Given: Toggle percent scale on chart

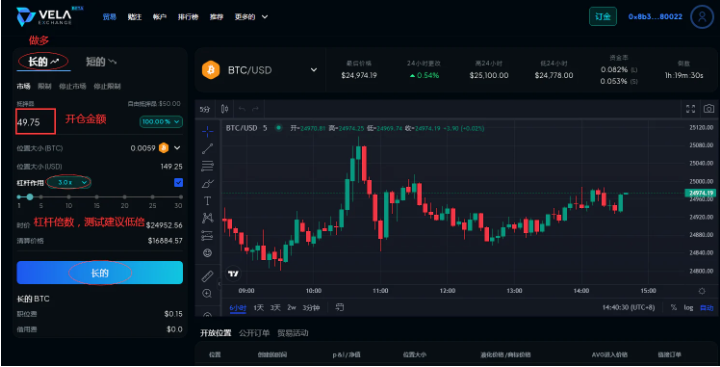Looking at the screenshot, I should tap(674, 308).
